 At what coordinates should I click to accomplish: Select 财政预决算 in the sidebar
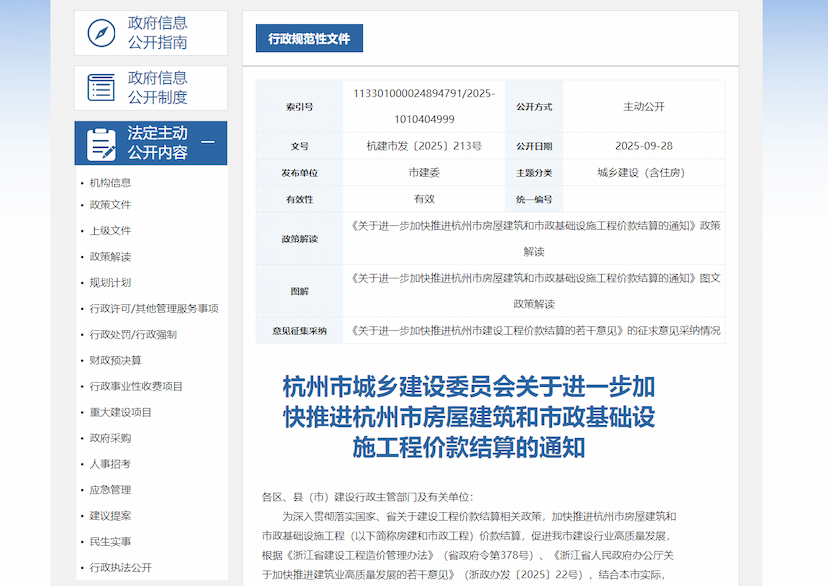point(115,360)
